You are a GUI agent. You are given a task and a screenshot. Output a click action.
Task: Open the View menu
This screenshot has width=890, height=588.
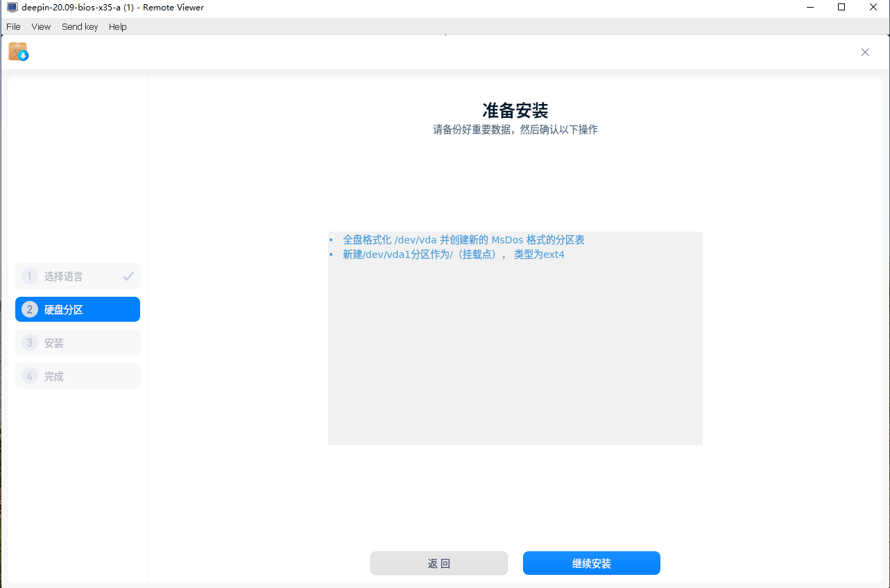click(x=41, y=26)
